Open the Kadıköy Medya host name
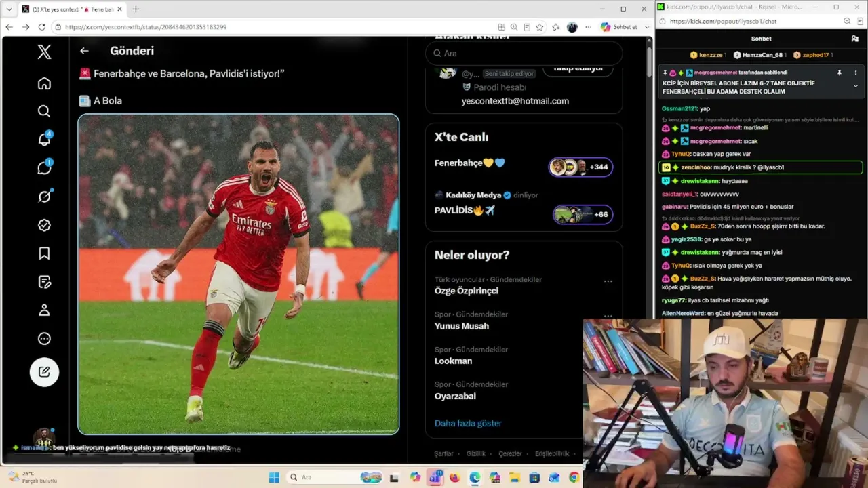Screen dimensions: 868x488 coord(473,195)
